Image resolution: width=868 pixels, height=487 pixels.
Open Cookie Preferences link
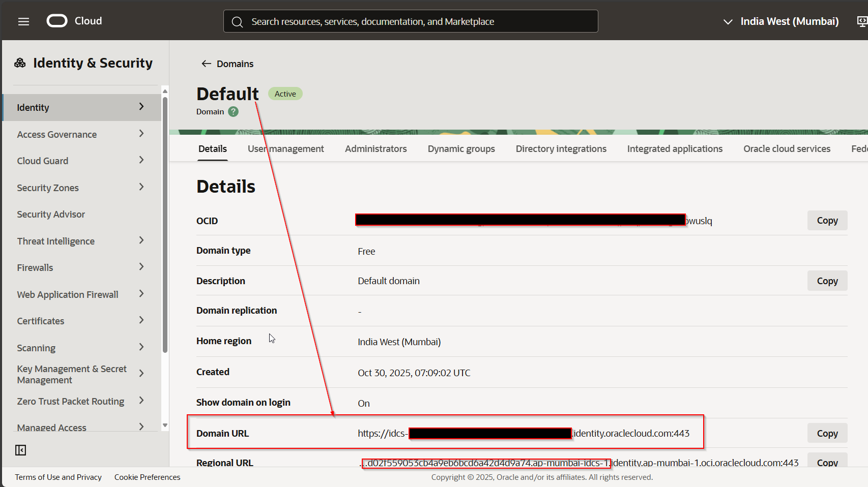tap(147, 477)
